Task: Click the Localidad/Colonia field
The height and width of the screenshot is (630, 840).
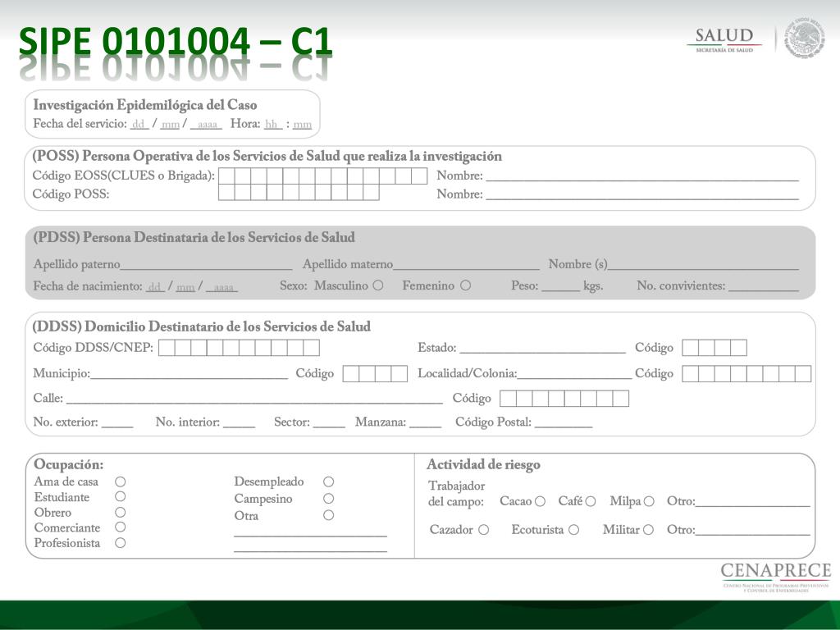Action: click(575, 373)
